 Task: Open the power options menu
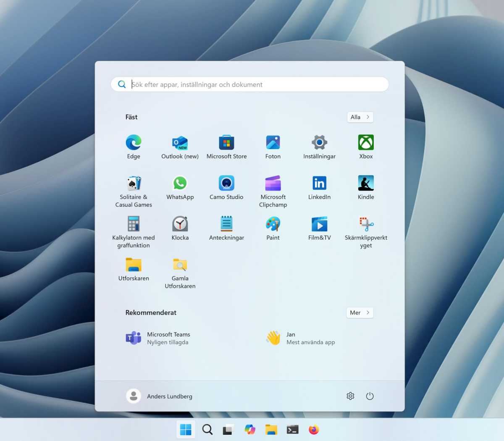(x=370, y=396)
